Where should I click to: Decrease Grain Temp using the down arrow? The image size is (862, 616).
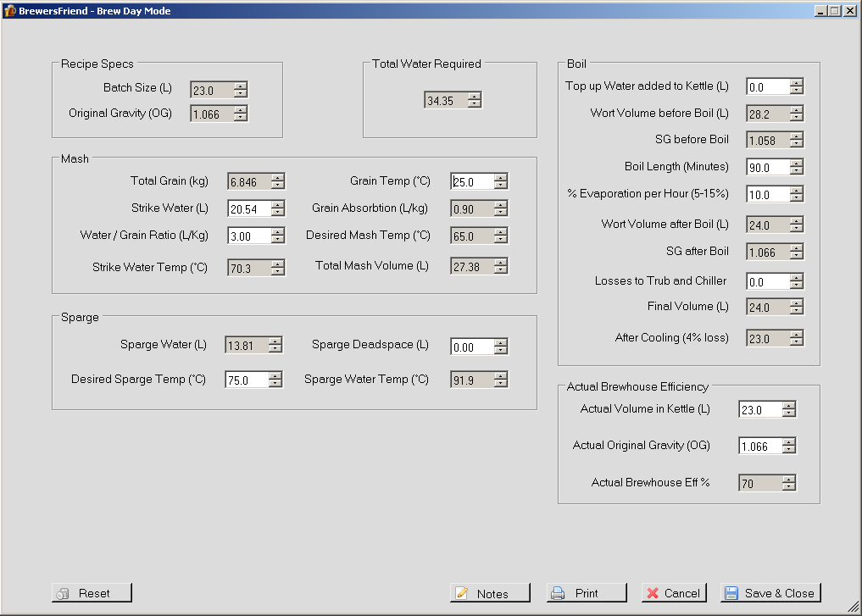point(501,186)
